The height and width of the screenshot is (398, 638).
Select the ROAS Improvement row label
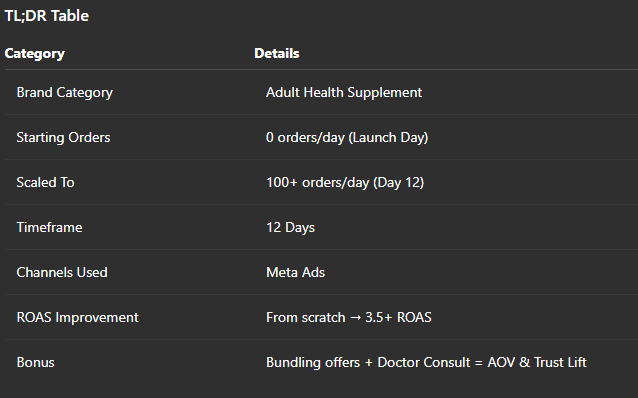pos(77,317)
